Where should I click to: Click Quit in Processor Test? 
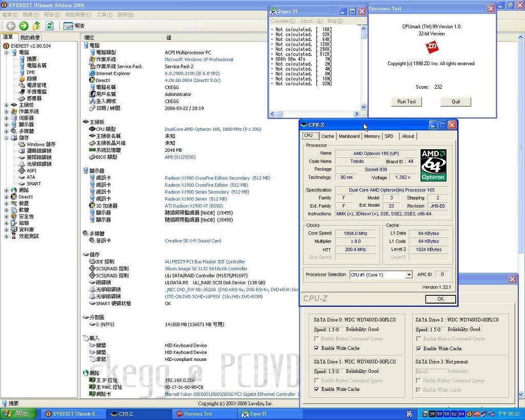456,102
